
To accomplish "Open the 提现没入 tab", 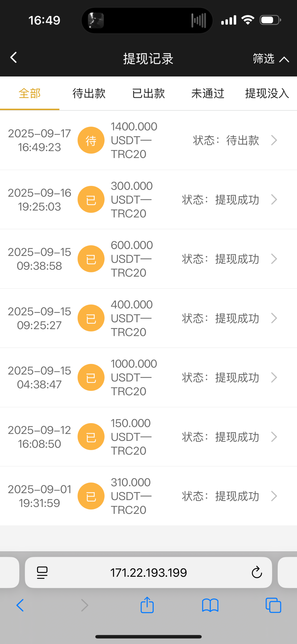I will [x=267, y=94].
